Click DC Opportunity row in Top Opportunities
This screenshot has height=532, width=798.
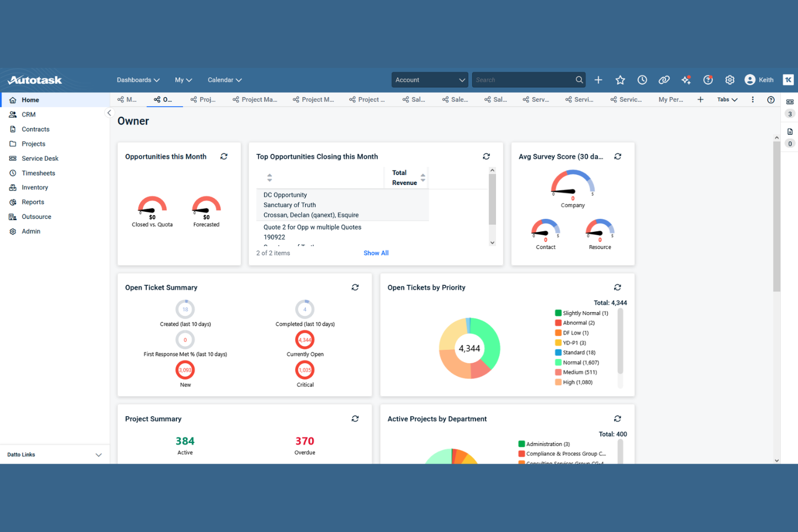(x=342, y=205)
